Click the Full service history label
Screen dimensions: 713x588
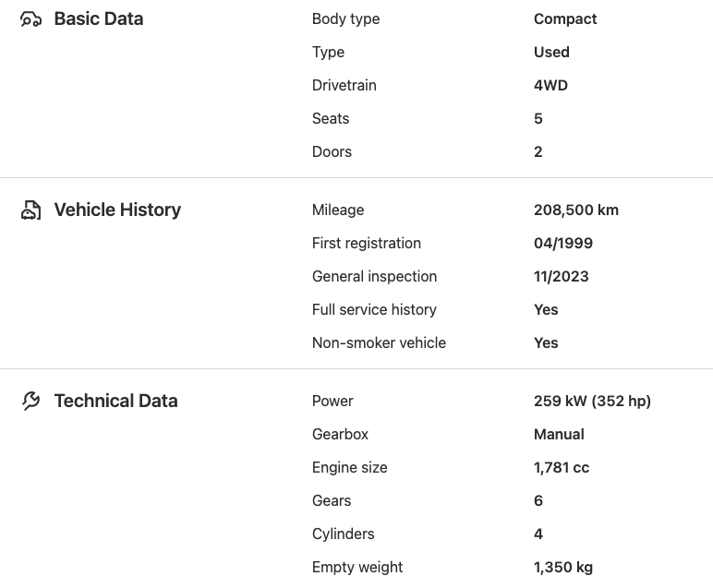[374, 310]
